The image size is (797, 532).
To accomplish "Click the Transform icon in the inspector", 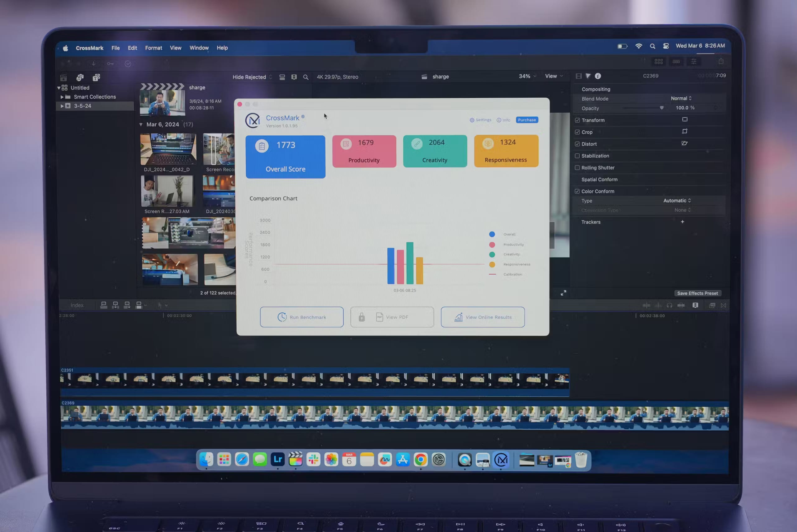I will pyautogui.click(x=685, y=120).
